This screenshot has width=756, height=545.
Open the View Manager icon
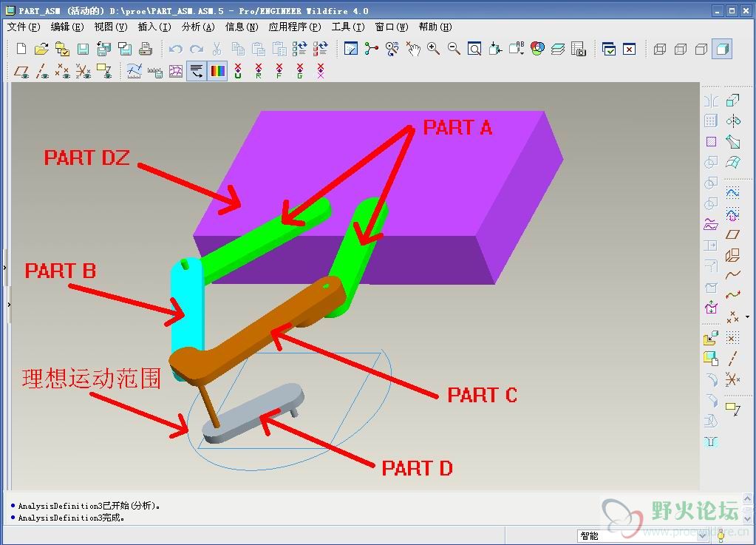pos(579,49)
